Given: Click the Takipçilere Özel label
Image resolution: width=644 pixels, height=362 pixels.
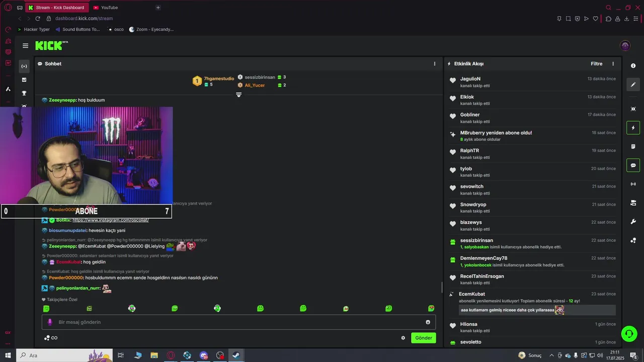Looking at the screenshot, I should point(62,300).
